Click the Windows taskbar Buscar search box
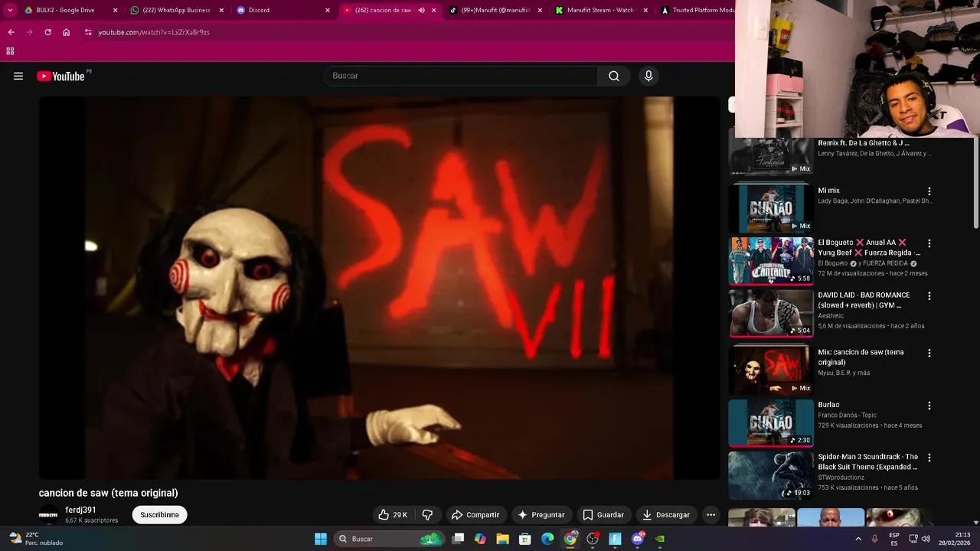980x551 pixels. (x=390, y=539)
